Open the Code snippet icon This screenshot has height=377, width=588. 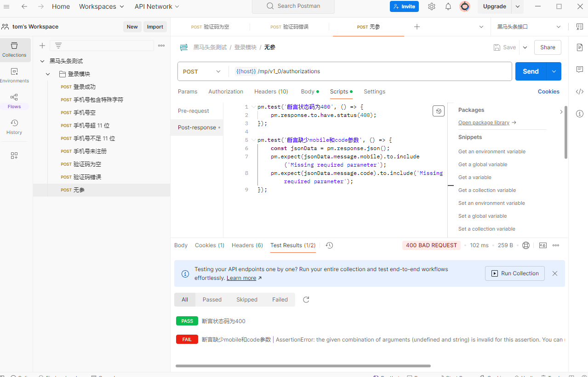tap(579, 92)
